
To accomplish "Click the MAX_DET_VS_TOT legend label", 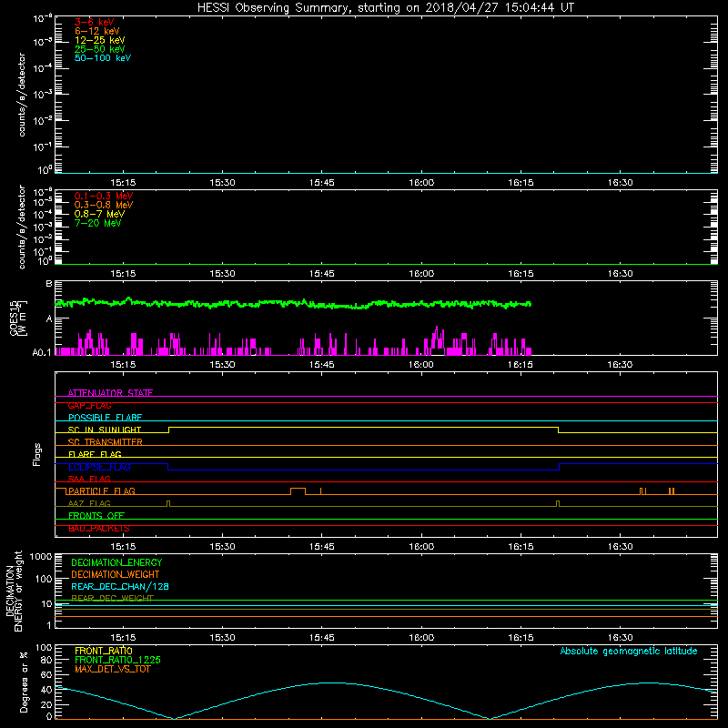I will tap(112, 669).
